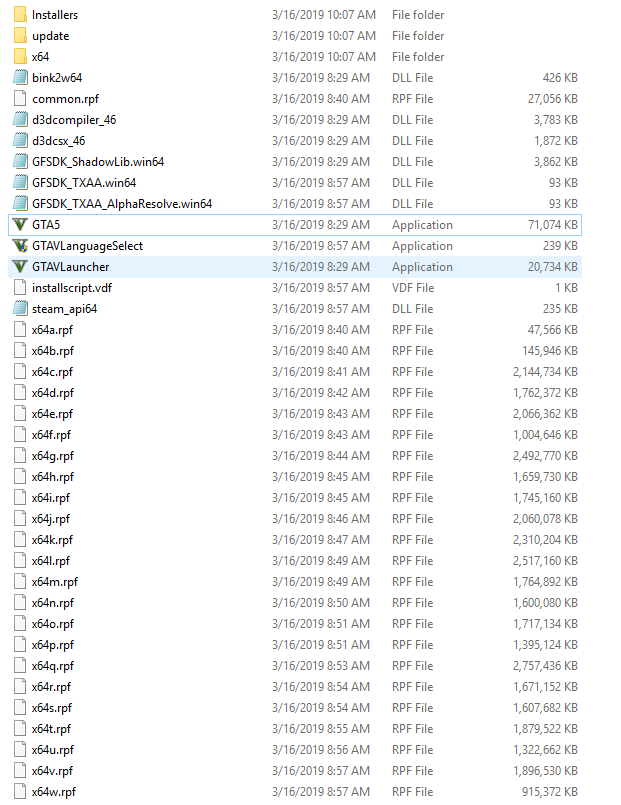
Task: Select the x64p.rpf file name
Action: pos(53,645)
